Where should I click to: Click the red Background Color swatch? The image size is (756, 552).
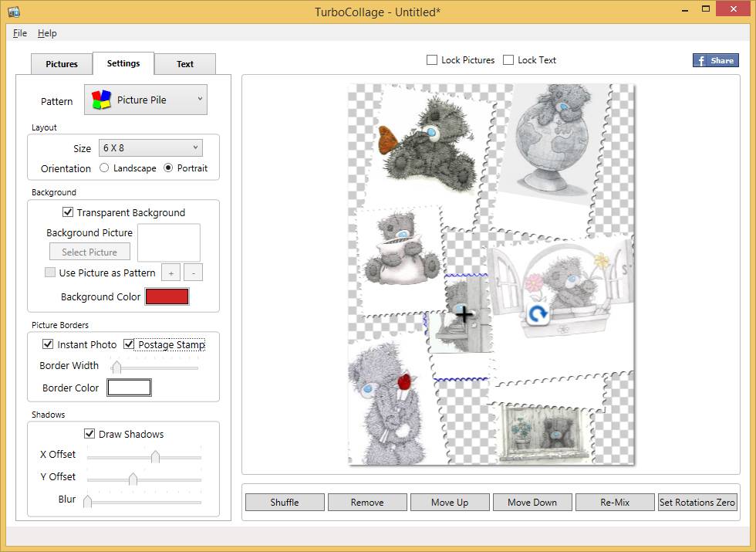point(167,296)
